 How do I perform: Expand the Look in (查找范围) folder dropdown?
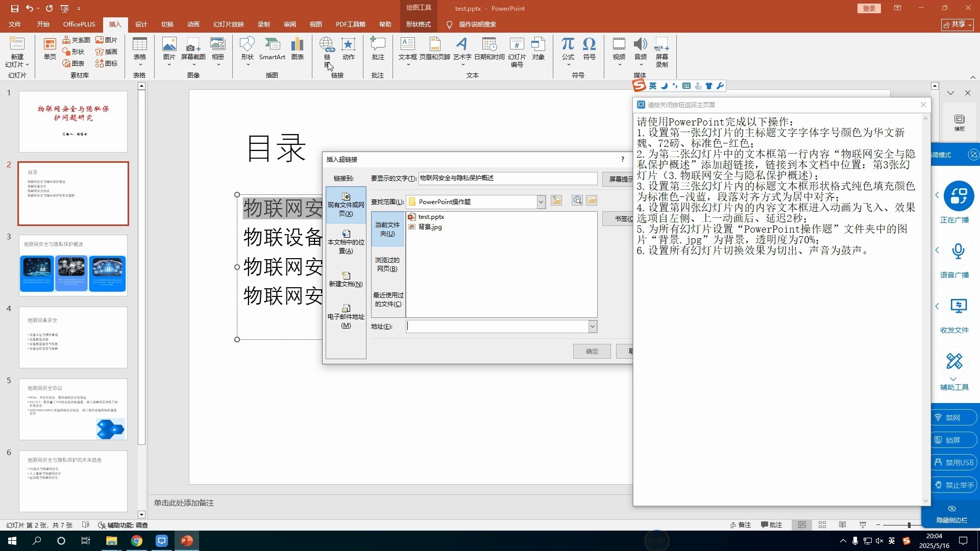[541, 202]
